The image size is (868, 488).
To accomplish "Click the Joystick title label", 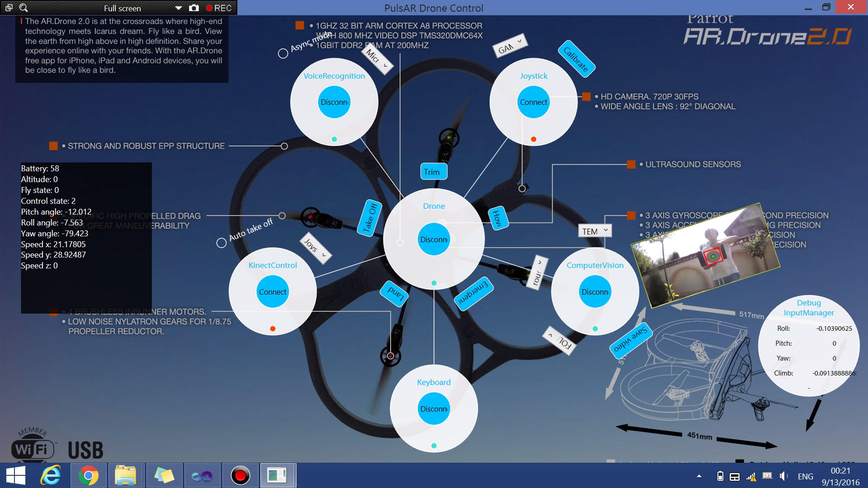I will 533,76.
